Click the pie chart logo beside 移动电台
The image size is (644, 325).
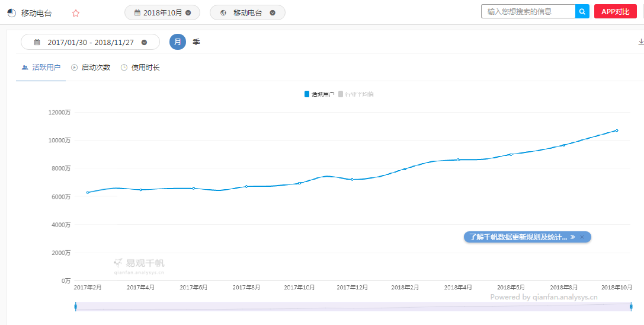[x=11, y=13]
